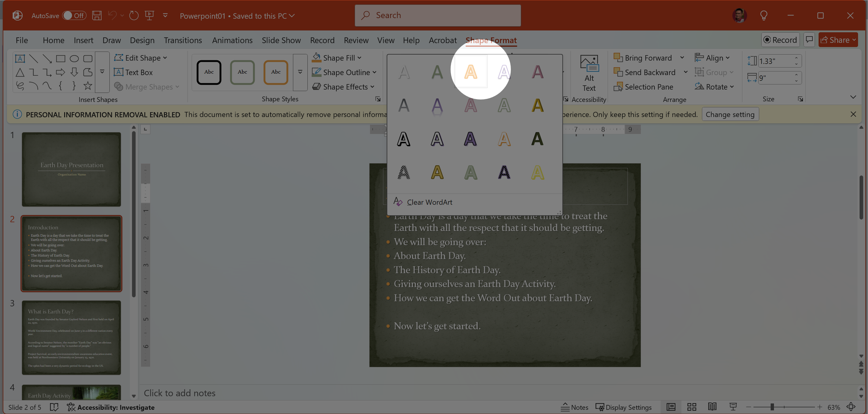Expand the Rotate dropdown
Viewport: 868px width, 414px height.
(x=732, y=87)
